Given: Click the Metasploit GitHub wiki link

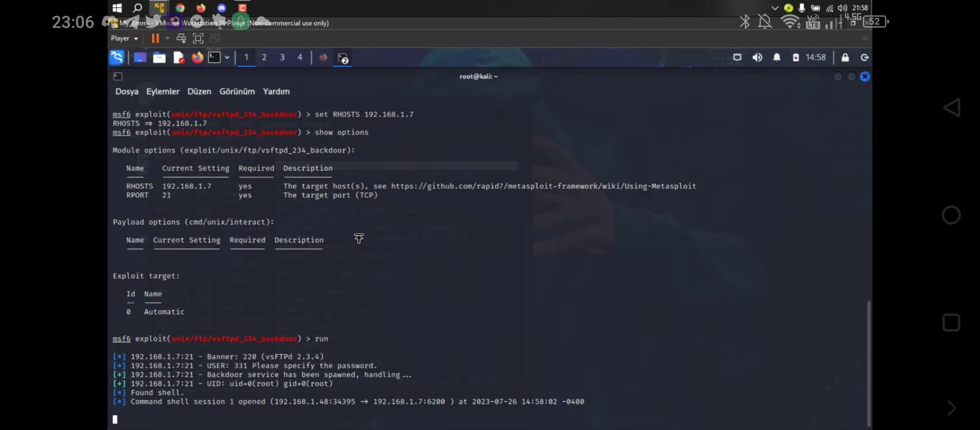Looking at the screenshot, I should pos(543,186).
